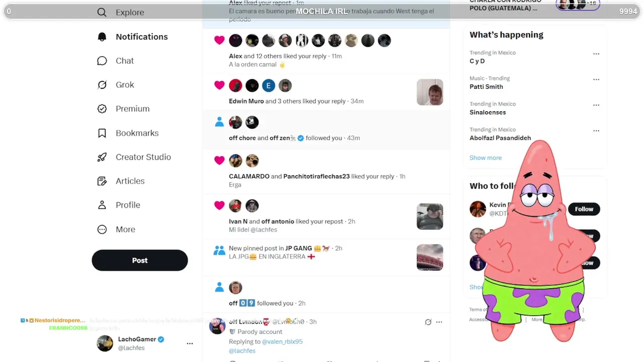Open the JP GANG pinned post thumbnail
644x362 pixels.
coord(430,257)
